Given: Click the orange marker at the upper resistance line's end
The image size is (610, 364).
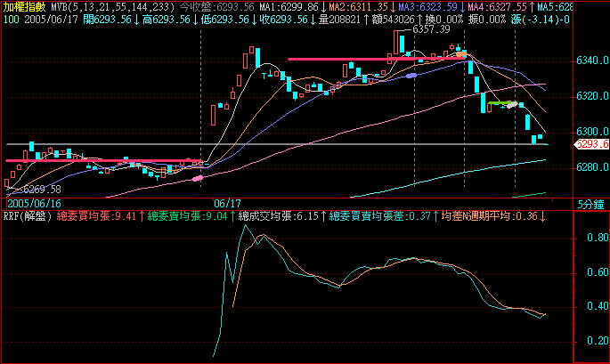Looking at the screenshot, I should click(461, 54).
